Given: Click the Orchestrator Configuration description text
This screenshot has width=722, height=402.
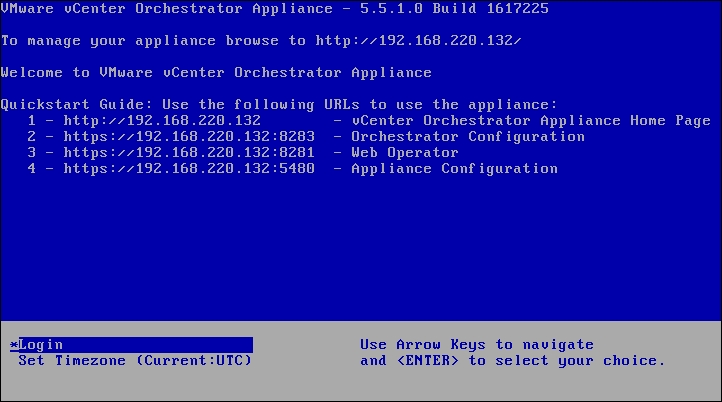Looking at the screenshot, I should 467,137.
